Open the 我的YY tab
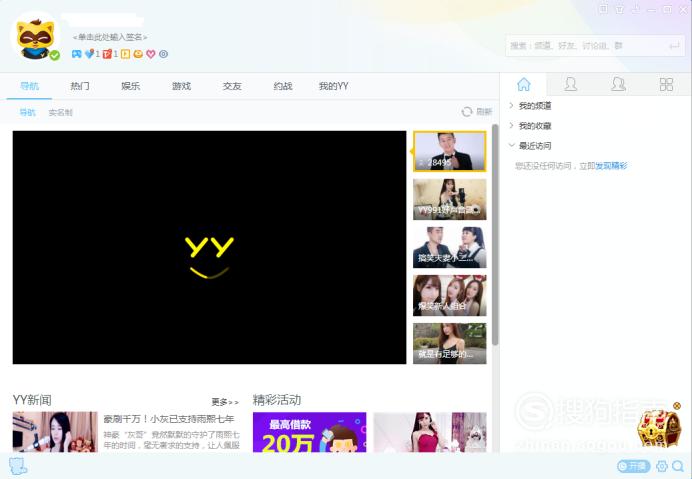The height and width of the screenshot is (479, 692). click(334, 86)
